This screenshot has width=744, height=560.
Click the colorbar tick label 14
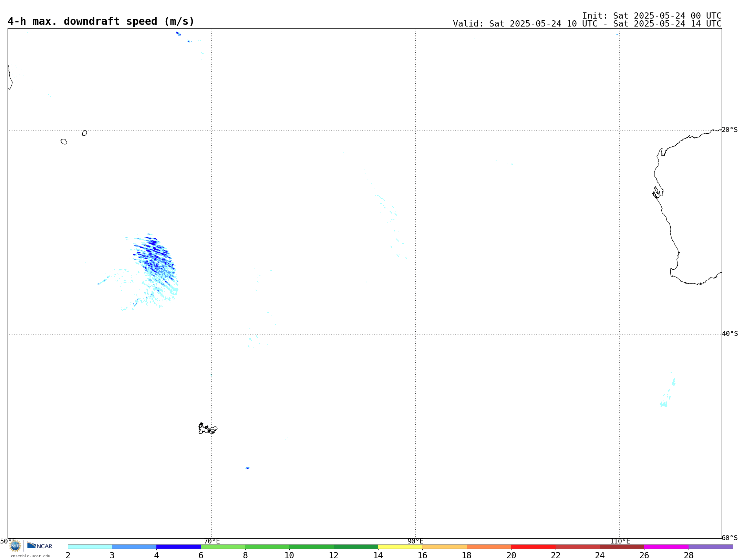378,556
